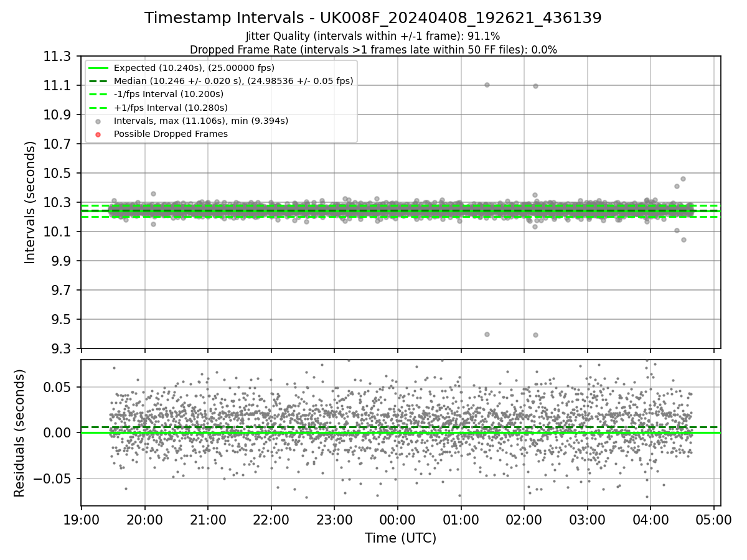Click the plot title 'Timestamp Intervals - UK008F_20240408_192621_436139'

(373, 18)
